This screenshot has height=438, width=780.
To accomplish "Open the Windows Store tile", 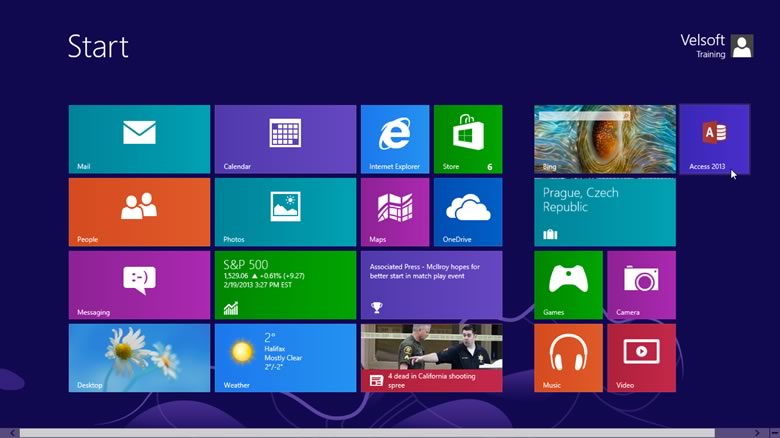I will pyautogui.click(x=467, y=139).
